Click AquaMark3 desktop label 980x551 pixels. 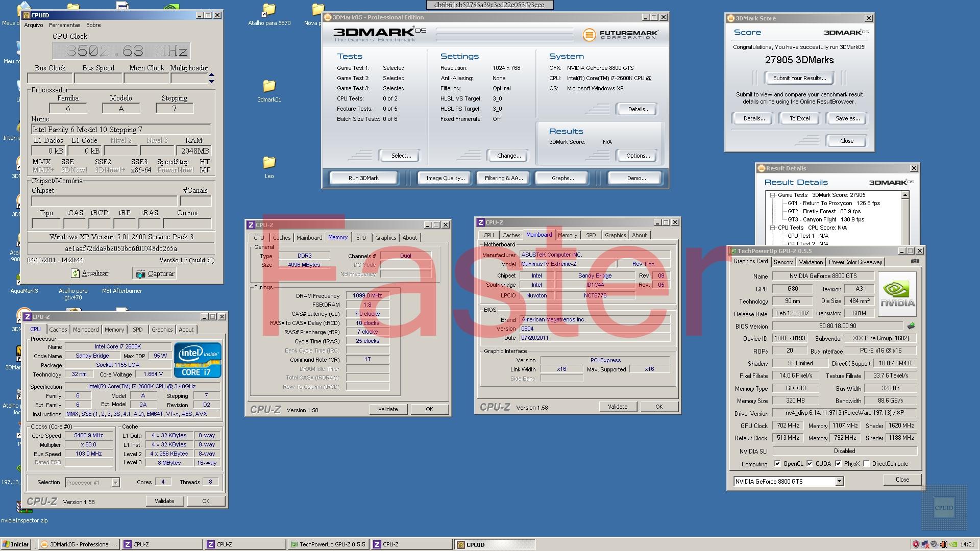tap(24, 291)
